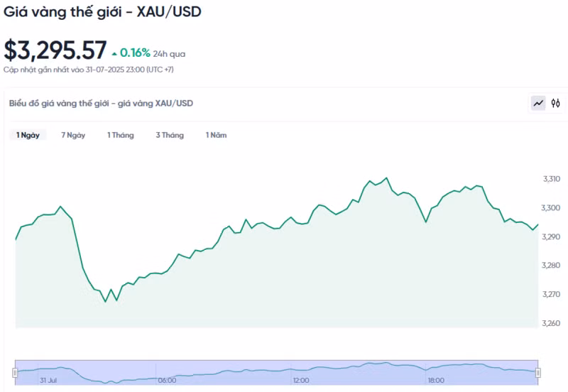Click the left handle of range navigator
Image resolution: width=568 pixels, height=392 pixels.
(15, 373)
